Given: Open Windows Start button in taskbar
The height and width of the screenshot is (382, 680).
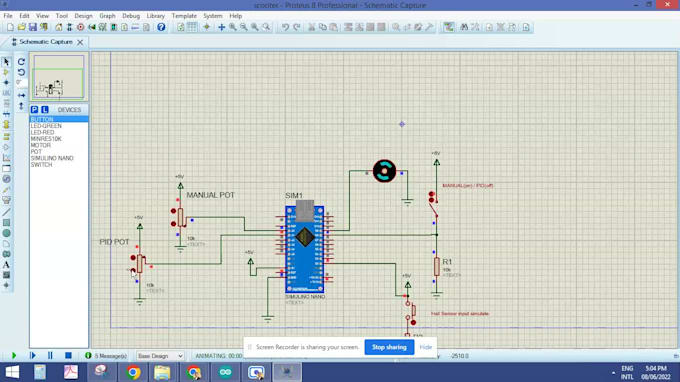Looking at the screenshot, I should 12,372.
